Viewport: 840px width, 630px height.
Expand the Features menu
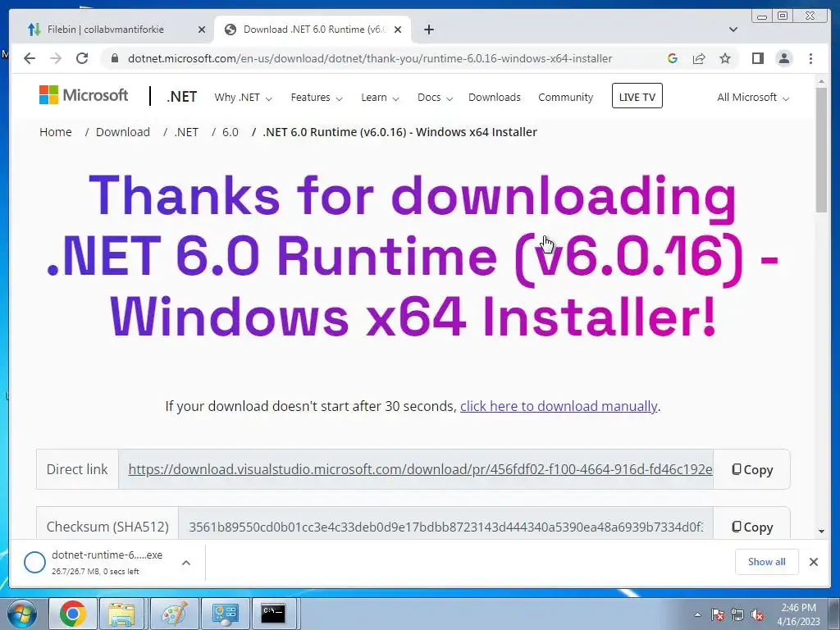pyautogui.click(x=317, y=98)
